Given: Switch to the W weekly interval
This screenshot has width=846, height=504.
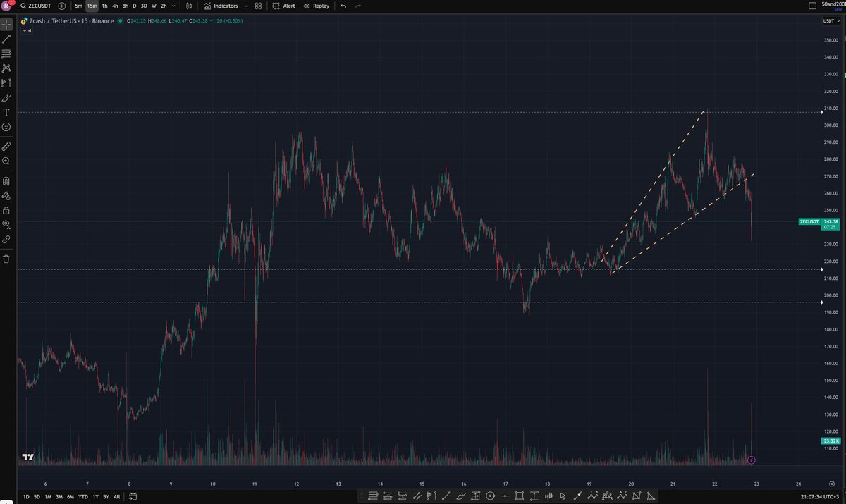Looking at the screenshot, I should coord(154,6).
